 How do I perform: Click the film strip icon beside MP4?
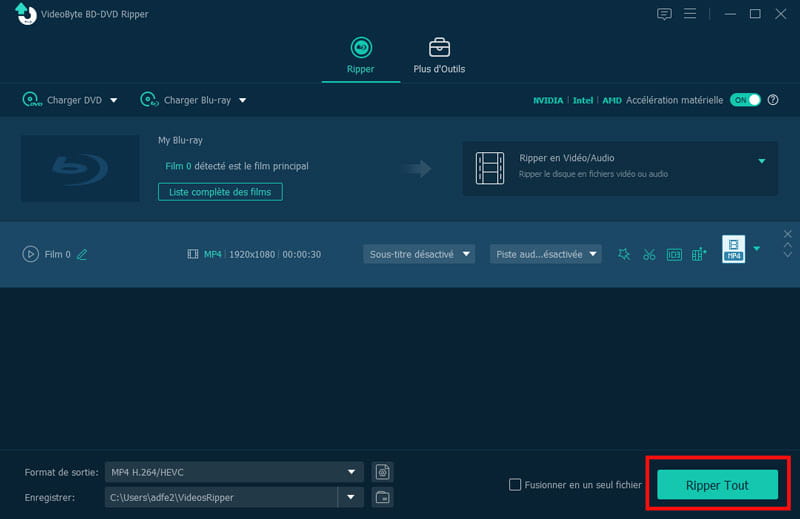pos(193,254)
